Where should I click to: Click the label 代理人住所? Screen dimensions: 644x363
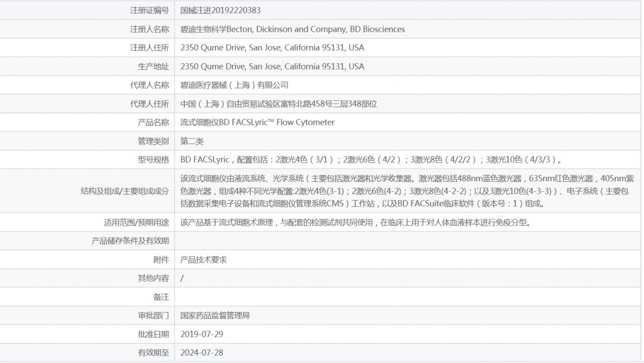pyautogui.click(x=149, y=103)
